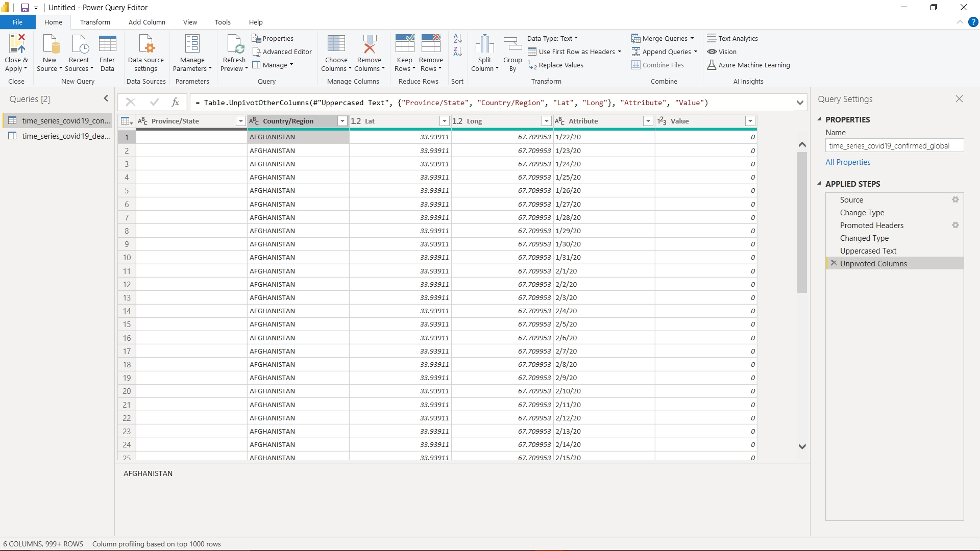Switch to the Transform tab
This screenshot has height=551, width=980.
coord(95,22)
